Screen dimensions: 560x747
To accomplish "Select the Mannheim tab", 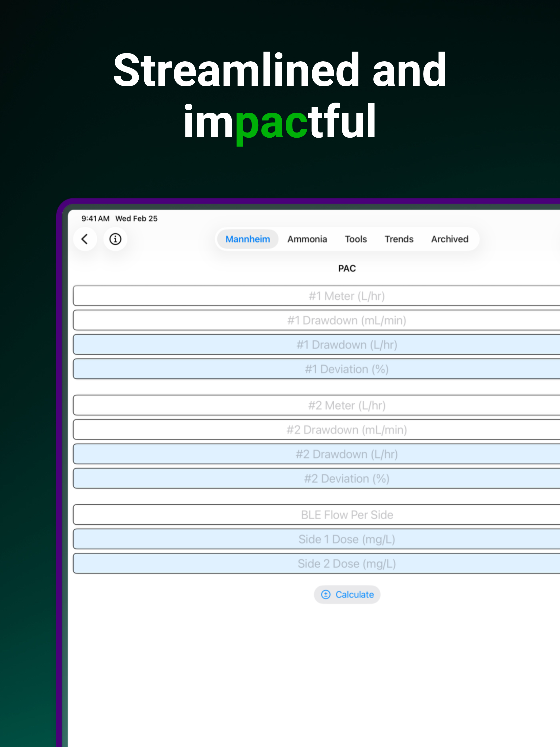I will click(247, 239).
